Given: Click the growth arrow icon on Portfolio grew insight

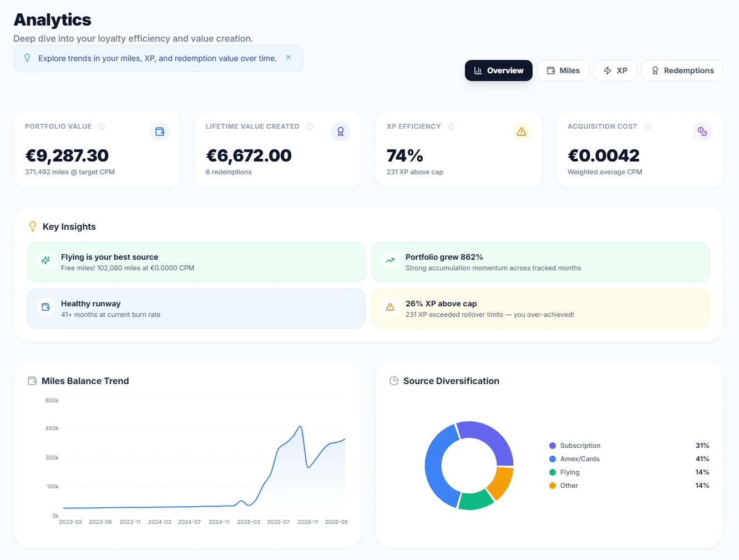Looking at the screenshot, I should tap(389, 260).
